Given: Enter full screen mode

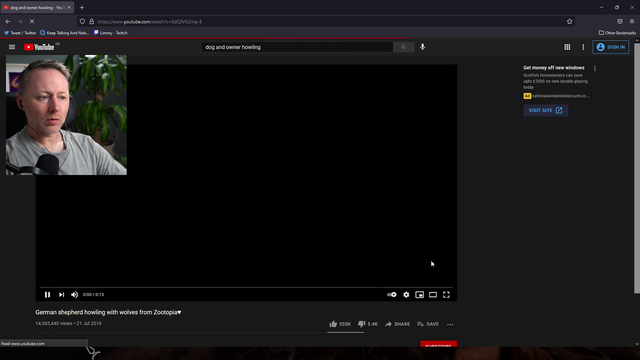Looking at the screenshot, I should pos(446,294).
